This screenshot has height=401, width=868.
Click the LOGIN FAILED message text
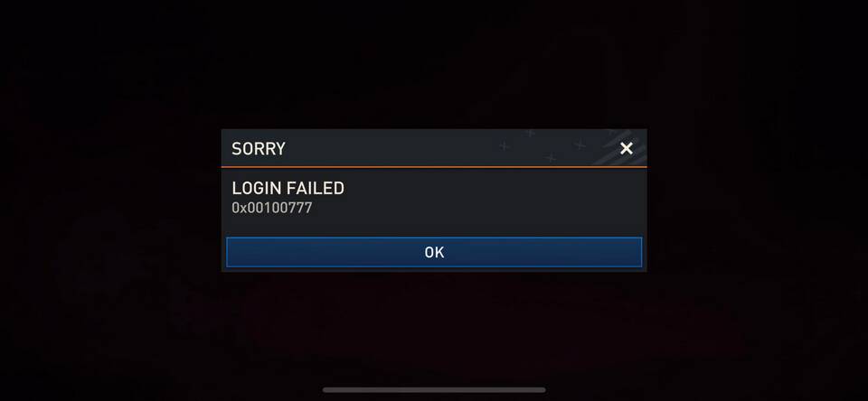click(288, 189)
